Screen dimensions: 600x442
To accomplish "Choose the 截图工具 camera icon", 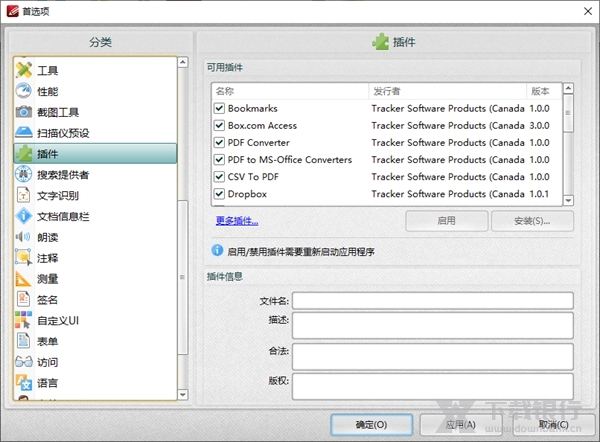I will pyautogui.click(x=24, y=112).
